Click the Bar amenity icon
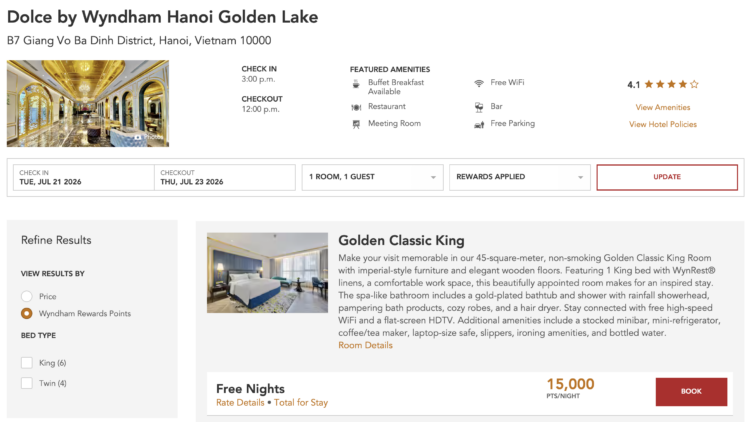Image resolution: width=750 pixels, height=422 pixels. [x=480, y=105]
